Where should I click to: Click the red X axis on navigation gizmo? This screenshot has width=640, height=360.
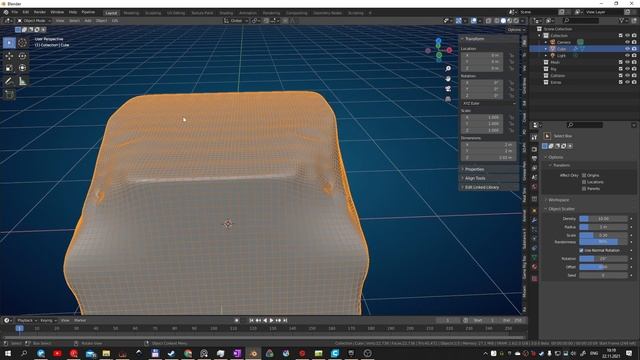tap(449, 50)
